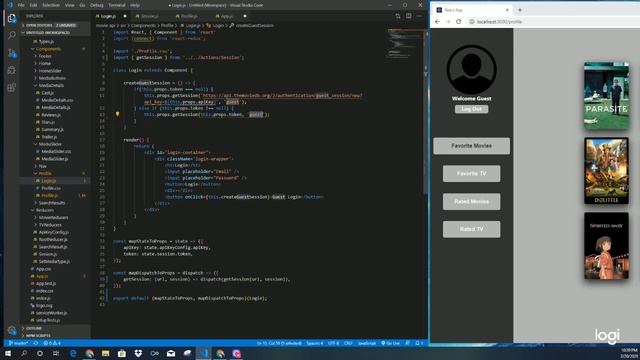Screen dimensions: 640x360
Task: Collapse the Reducers folder
Action: pos(44,210)
